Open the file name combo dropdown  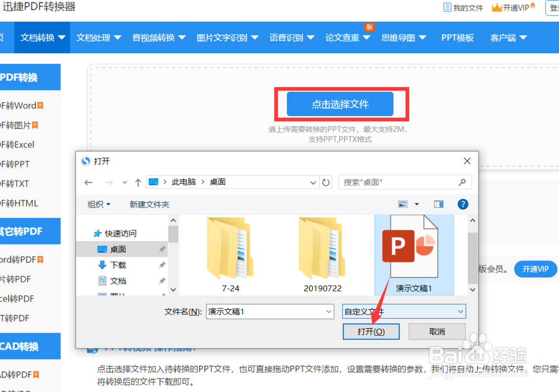coord(329,311)
